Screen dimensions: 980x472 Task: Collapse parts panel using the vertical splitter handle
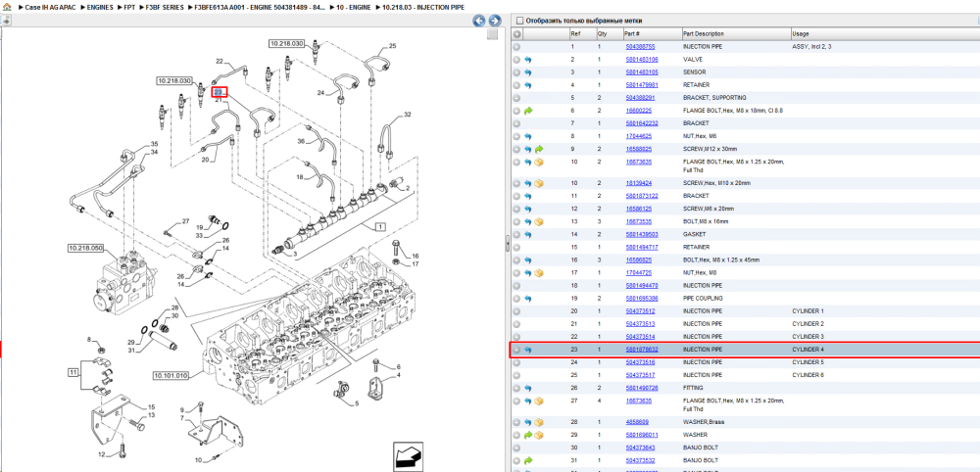click(508, 244)
